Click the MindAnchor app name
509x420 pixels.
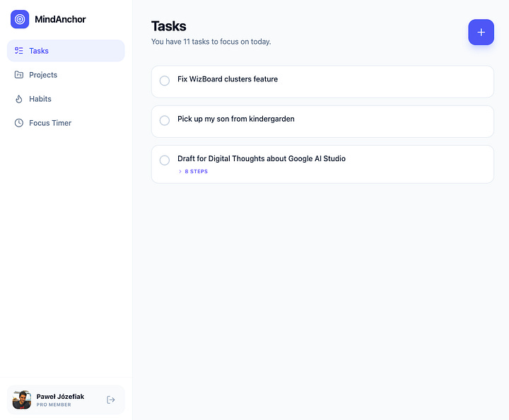(x=60, y=19)
